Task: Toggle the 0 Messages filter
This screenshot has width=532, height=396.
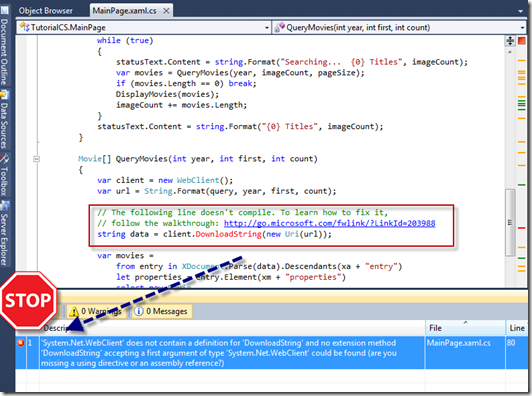Action: click(162, 311)
